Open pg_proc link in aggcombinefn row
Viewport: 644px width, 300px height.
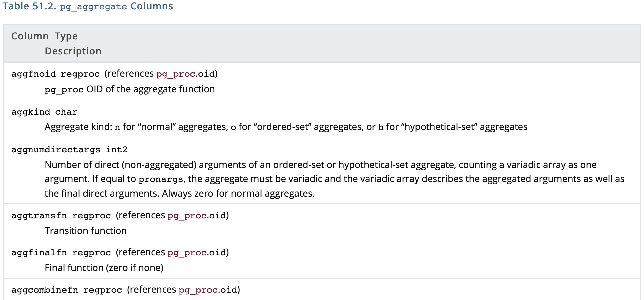click(198, 290)
